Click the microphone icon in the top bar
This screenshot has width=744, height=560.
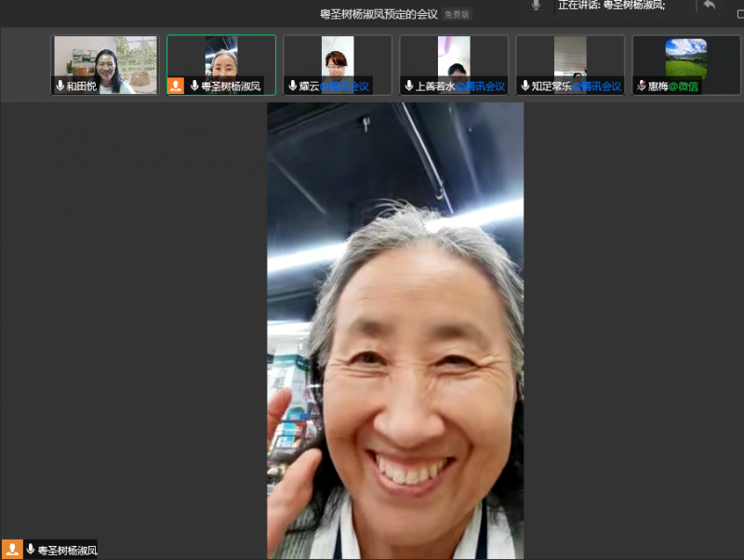[536, 6]
